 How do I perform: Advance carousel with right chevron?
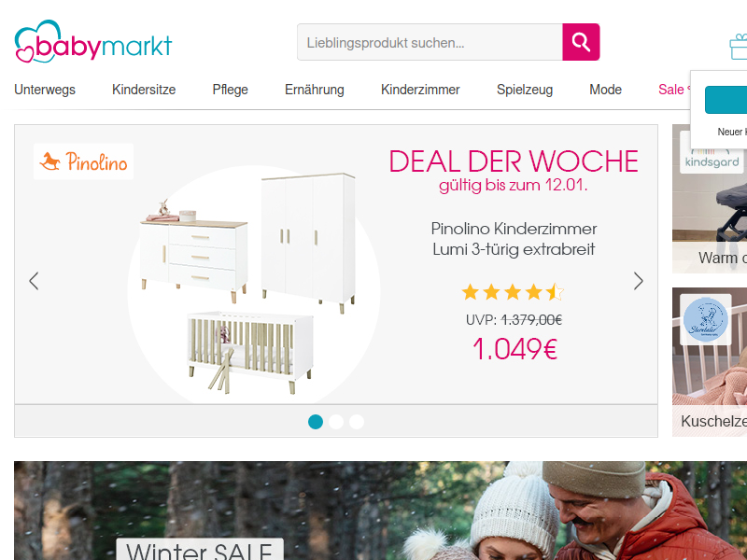point(639,281)
